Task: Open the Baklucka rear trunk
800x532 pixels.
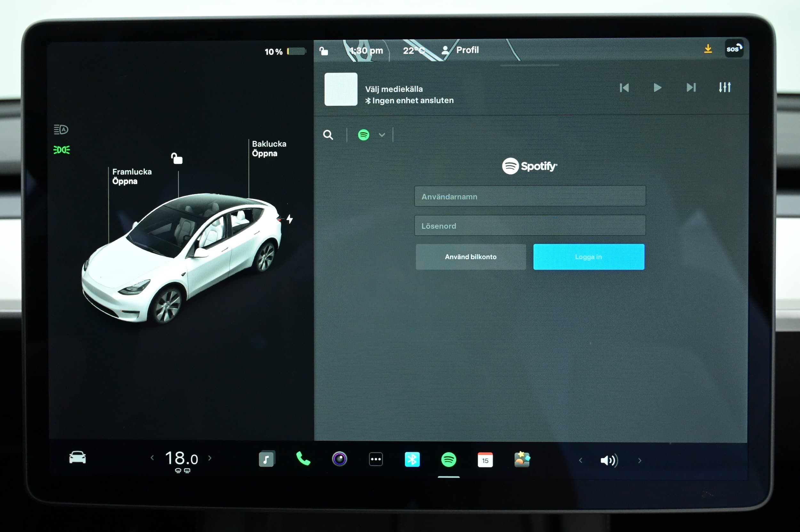Action: [269, 149]
